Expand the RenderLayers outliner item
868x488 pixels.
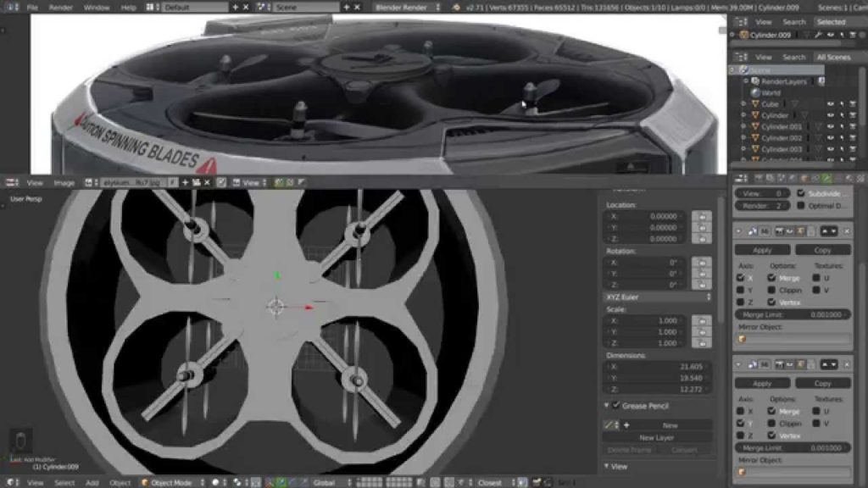tap(746, 81)
